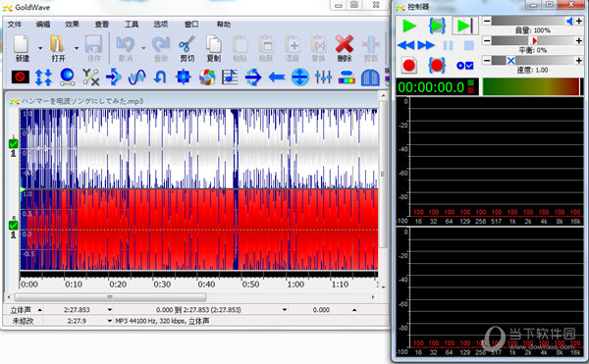The height and width of the screenshot is (364, 589).
Task: Expand channel arrow beside 立体声 in status bar
Action: (x=40, y=310)
